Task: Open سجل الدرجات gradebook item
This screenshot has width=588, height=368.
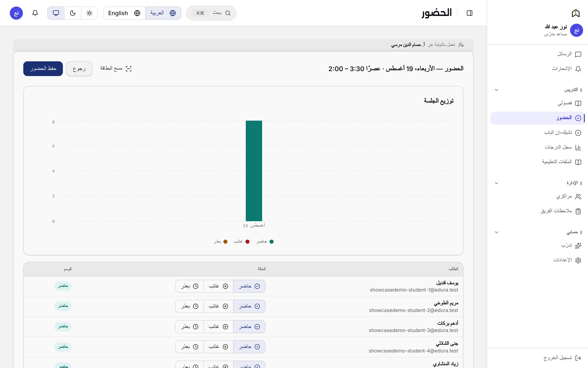Action: [x=537, y=147]
